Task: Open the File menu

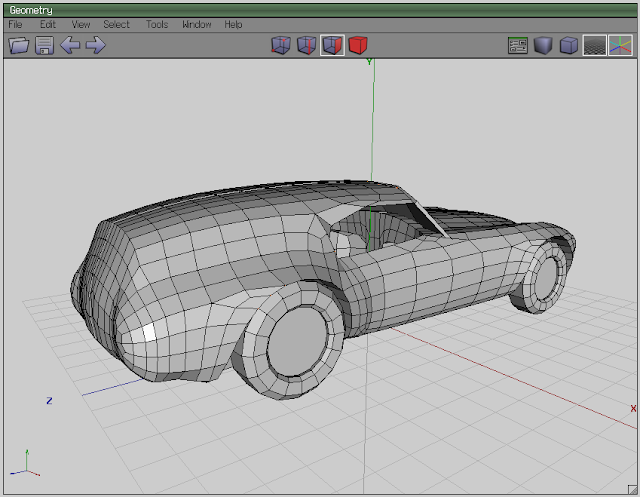Action: tap(15, 24)
